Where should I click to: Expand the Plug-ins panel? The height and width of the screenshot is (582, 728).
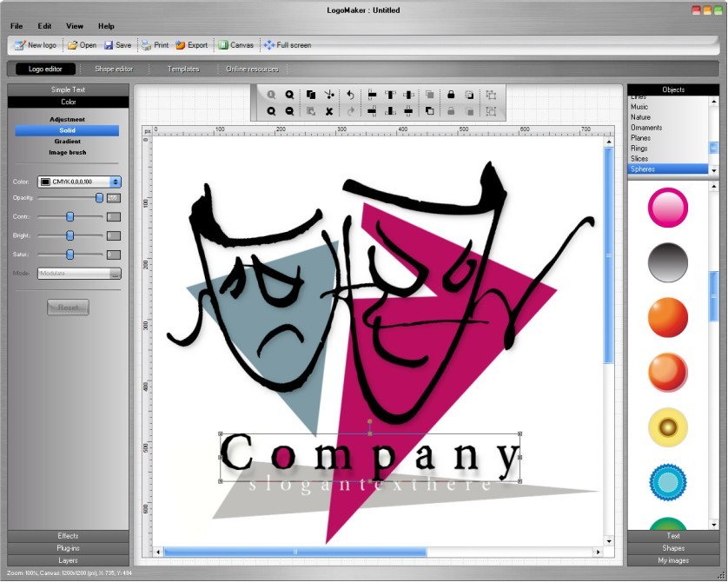coord(69,548)
